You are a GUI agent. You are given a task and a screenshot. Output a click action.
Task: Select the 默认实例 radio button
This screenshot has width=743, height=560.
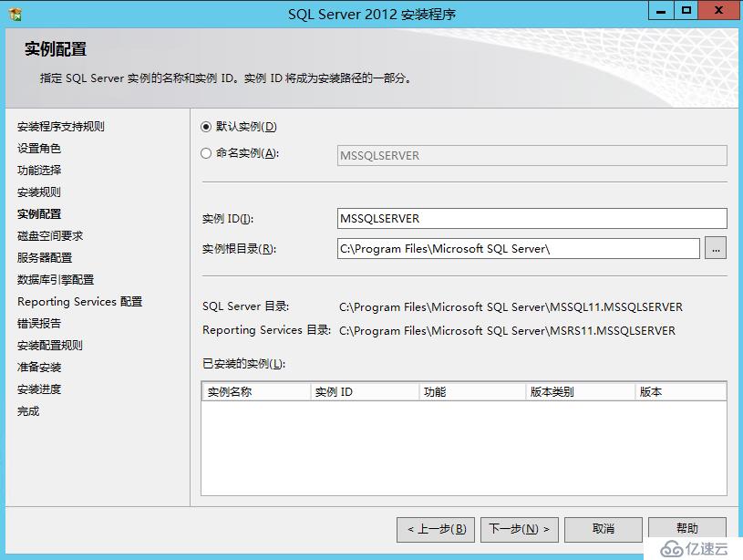(206, 127)
